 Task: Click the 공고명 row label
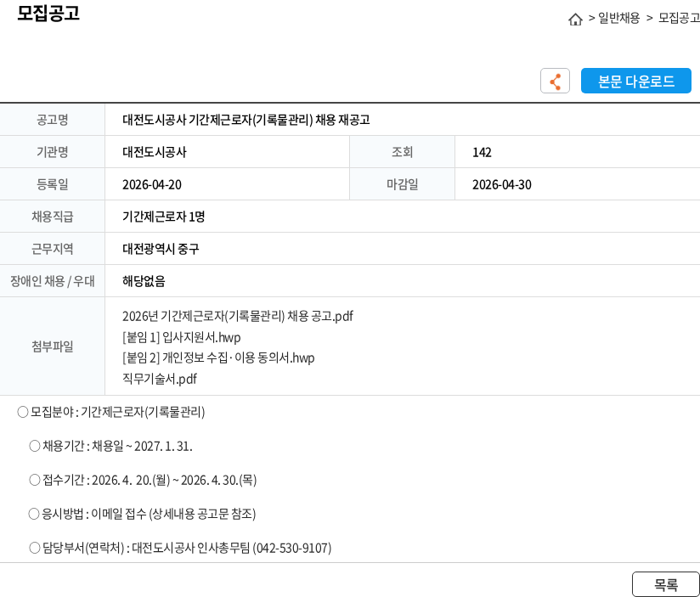pos(52,120)
